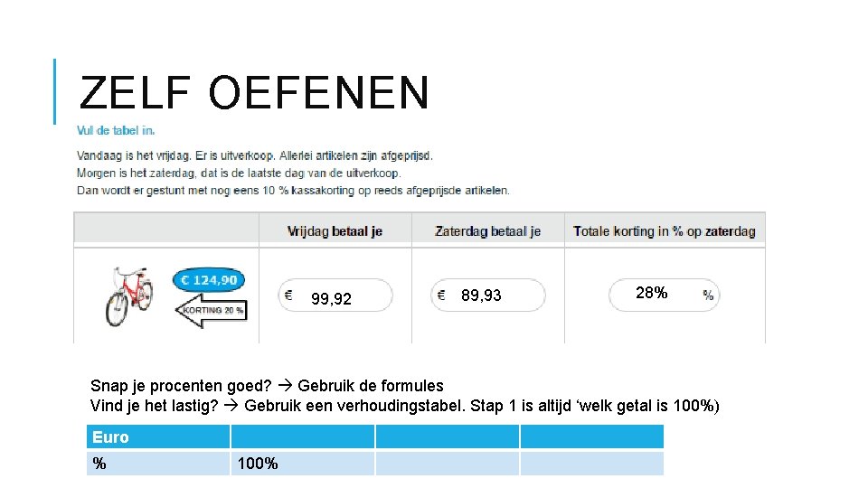This screenshot has width=868, height=488.
Task: Click the empty cell right of 100%
Action: (448, 463)
